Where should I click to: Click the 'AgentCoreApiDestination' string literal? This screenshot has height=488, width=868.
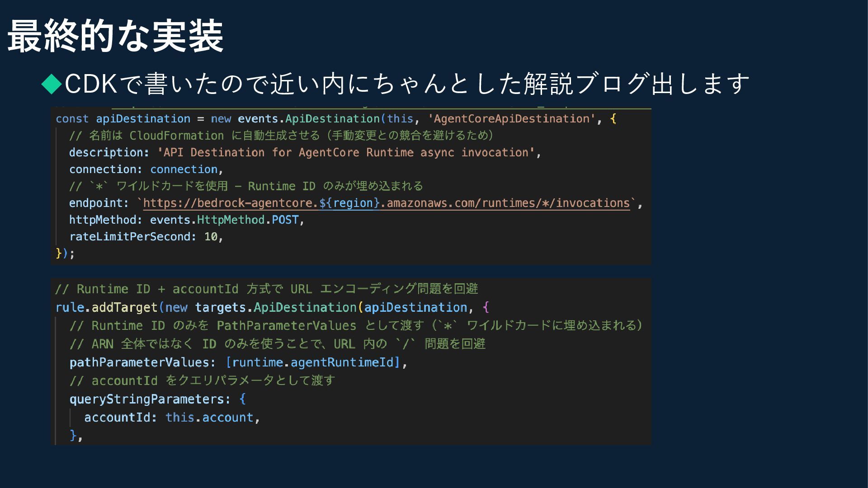[512, 119]
